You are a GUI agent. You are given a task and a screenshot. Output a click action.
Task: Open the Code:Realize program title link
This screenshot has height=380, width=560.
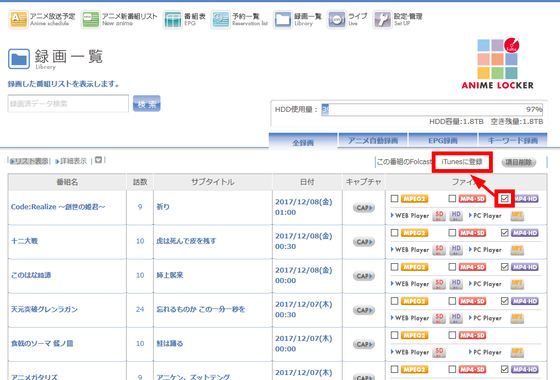point(58,207)
